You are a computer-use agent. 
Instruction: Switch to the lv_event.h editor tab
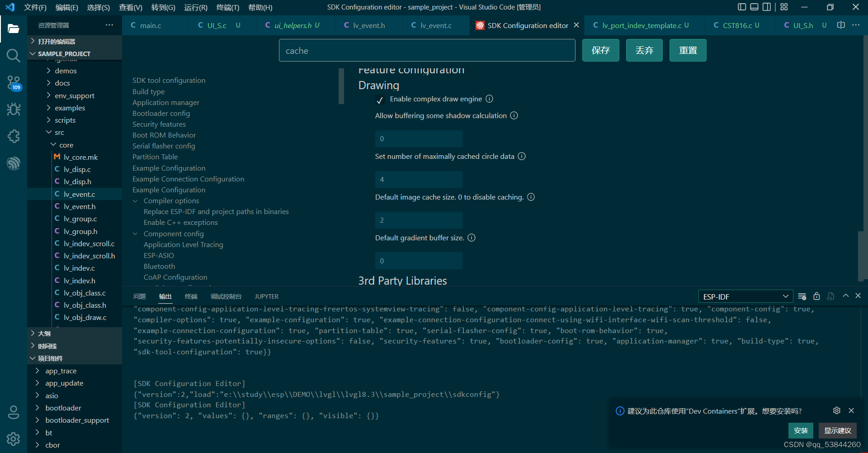(x=369, y=25)
